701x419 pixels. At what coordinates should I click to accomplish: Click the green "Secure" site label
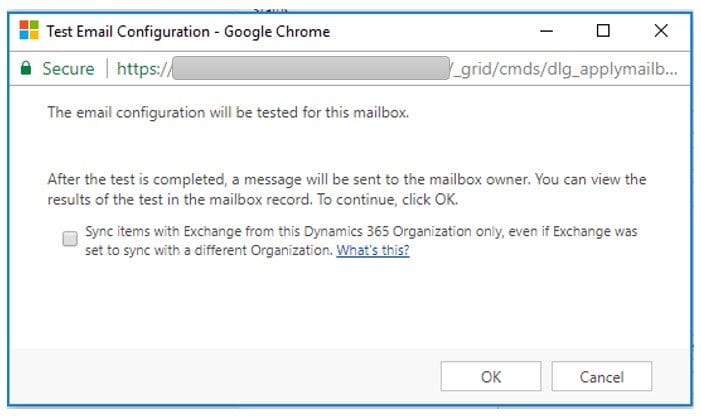pyautogui.click(x=68, y=69)
